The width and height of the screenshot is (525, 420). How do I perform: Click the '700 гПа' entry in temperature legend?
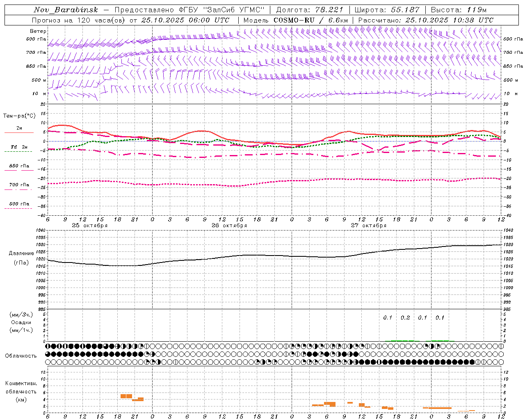(19, 185)
